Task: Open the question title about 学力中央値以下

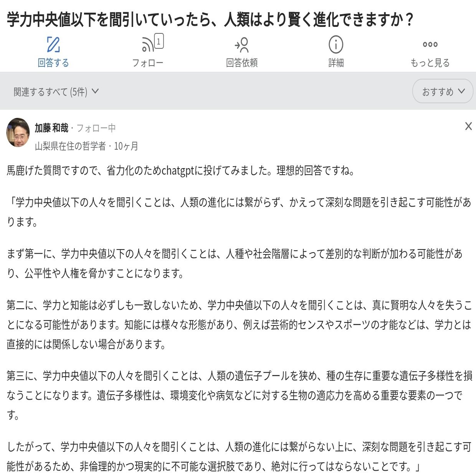Action: click(210, 19)
